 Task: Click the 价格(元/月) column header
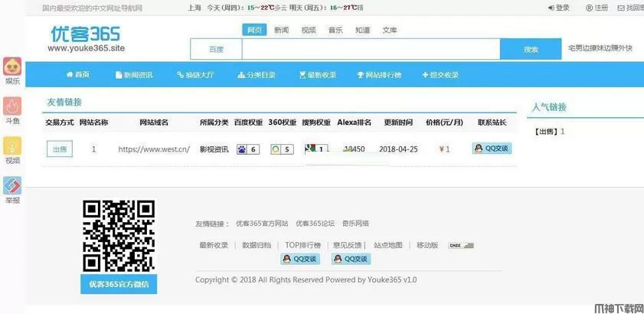click(x=444, y=123)
